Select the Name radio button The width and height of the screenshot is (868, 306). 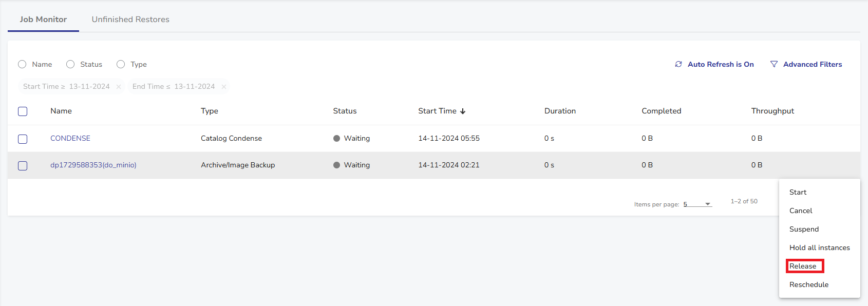(x=22, y=64)
